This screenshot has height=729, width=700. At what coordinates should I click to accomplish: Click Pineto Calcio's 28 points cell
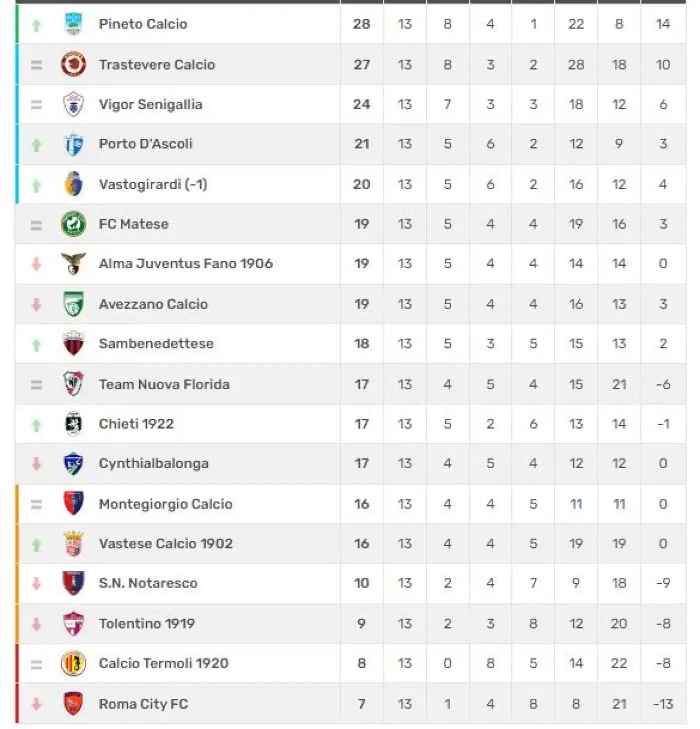tap(361, 24)
